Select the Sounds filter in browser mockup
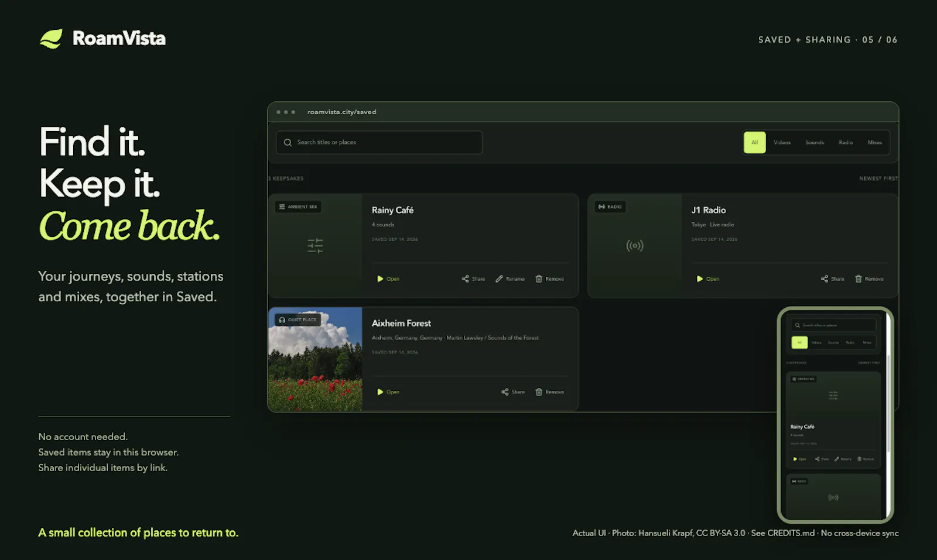 (815, 142)
